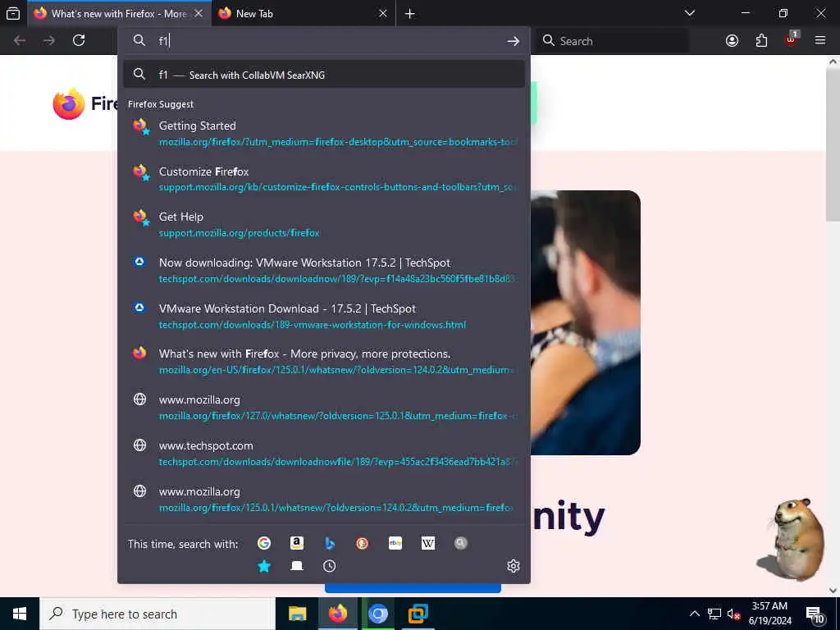Open the Firefox application menu
Viewport: 840px width, 630px height.
coord(820,41)
